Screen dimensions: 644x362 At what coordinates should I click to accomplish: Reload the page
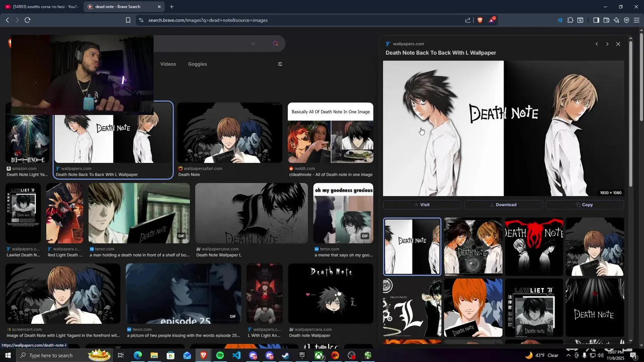(27, 20)
